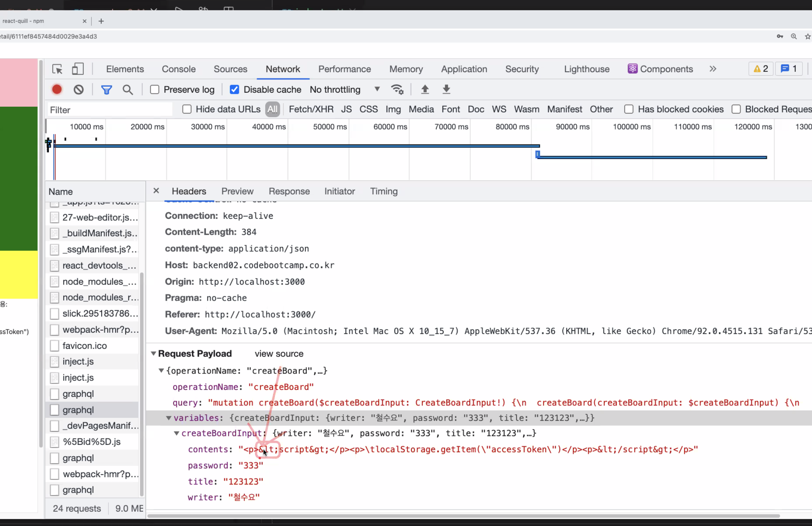Image resolution: width=812 pixels, height=526 pixels.
Task: Import HAR file with upload arrow
Action: pos(425,90)
